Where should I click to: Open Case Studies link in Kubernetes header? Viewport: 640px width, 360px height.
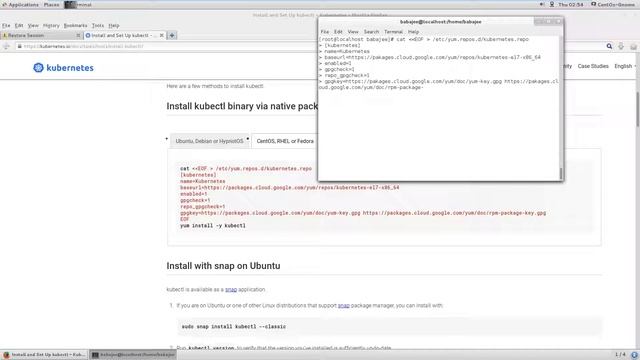(593, 66)
